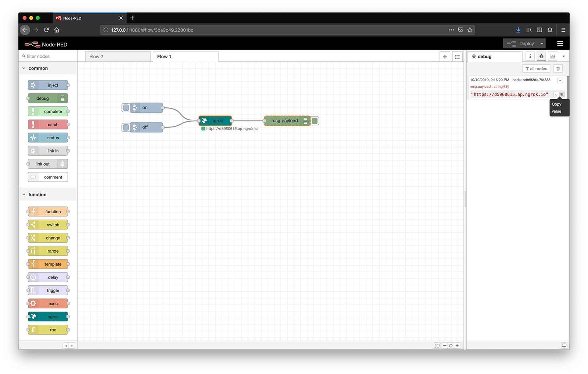Image resolution: width=588 pixels, height=374 pixels.
Task: Choose the delay node in palette
Action: coord(48,277)
